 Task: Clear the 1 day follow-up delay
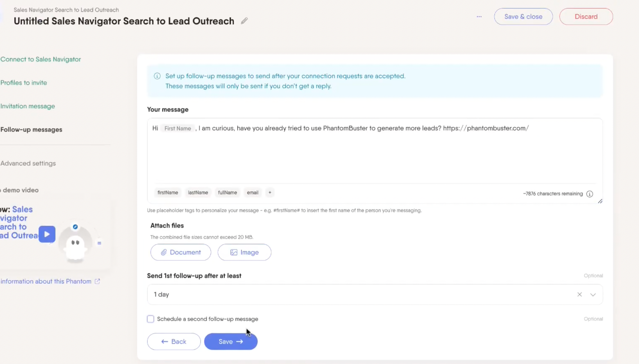(580, 294)
